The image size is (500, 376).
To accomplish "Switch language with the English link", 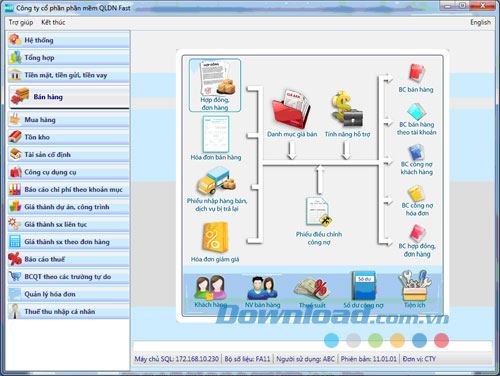I will (480, 22).
